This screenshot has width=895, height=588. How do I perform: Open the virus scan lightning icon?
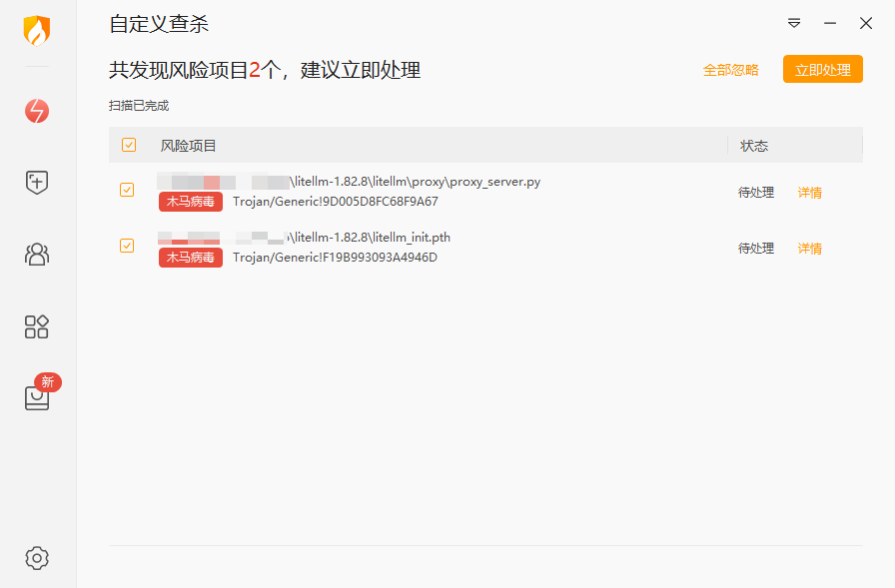[37, 111]
